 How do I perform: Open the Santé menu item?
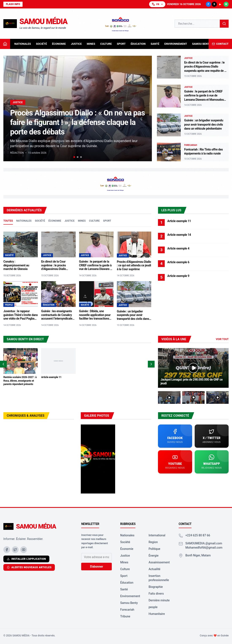pos(155,44)
